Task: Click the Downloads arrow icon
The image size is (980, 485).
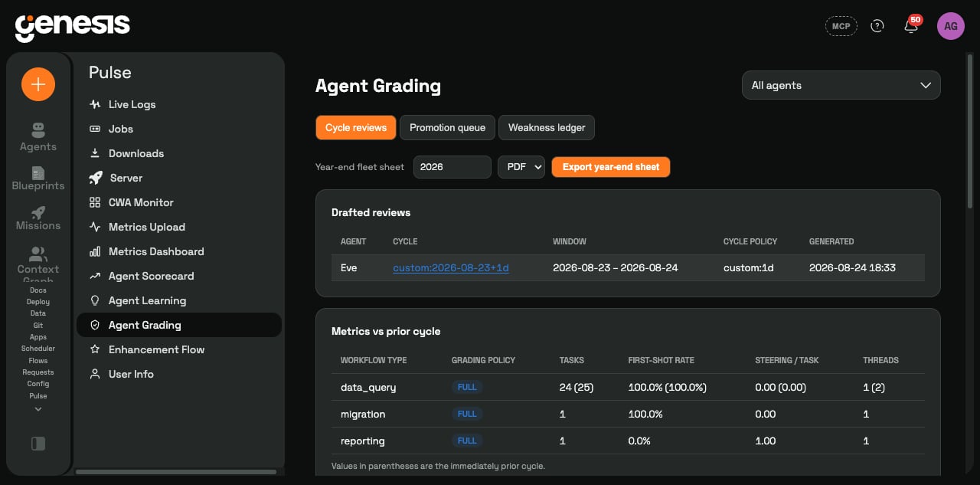Action: [x=95, y=153]
